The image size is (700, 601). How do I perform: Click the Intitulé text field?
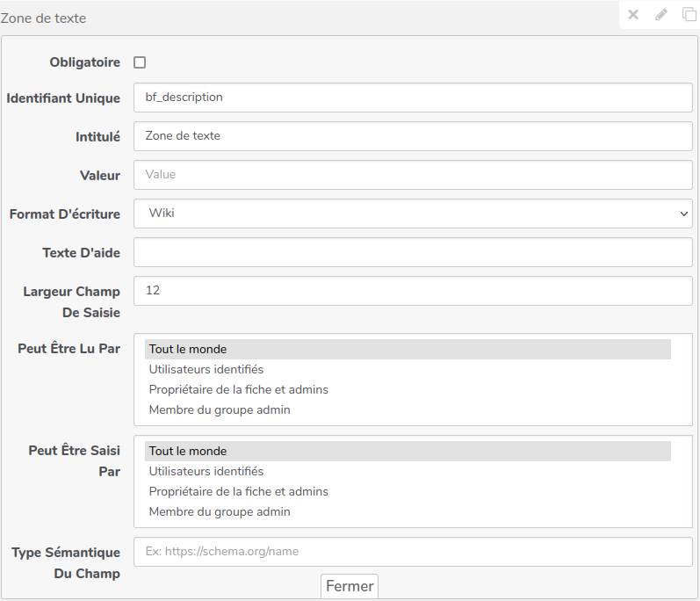point(413,136)
